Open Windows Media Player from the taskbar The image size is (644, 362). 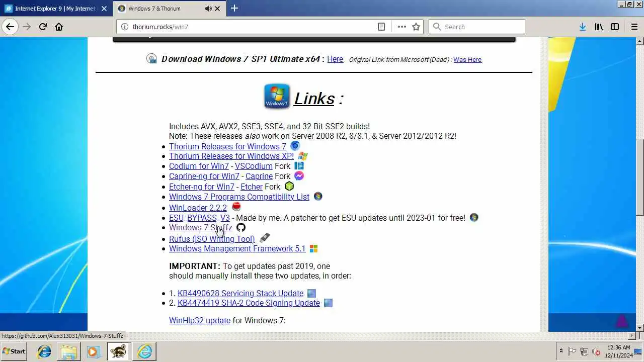coord(93,351)
